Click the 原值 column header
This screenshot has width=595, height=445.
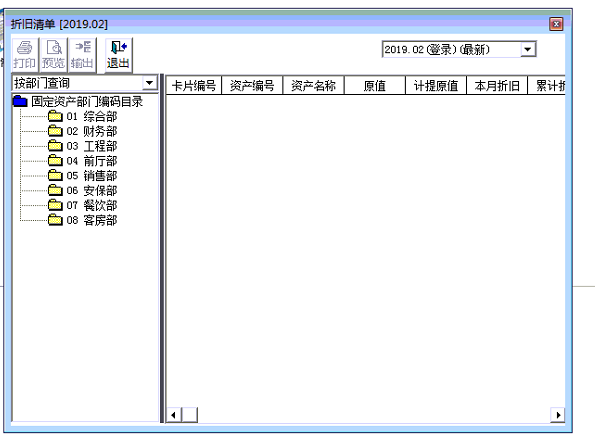tap(375, 85)
